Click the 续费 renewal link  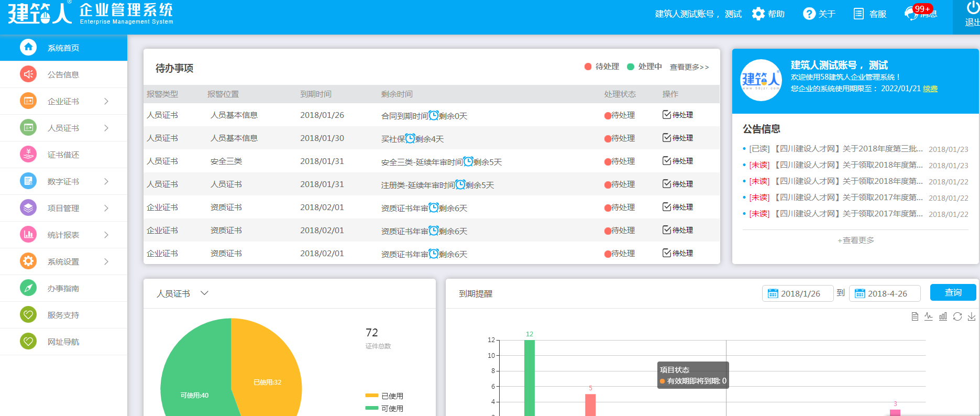point(930,89)
